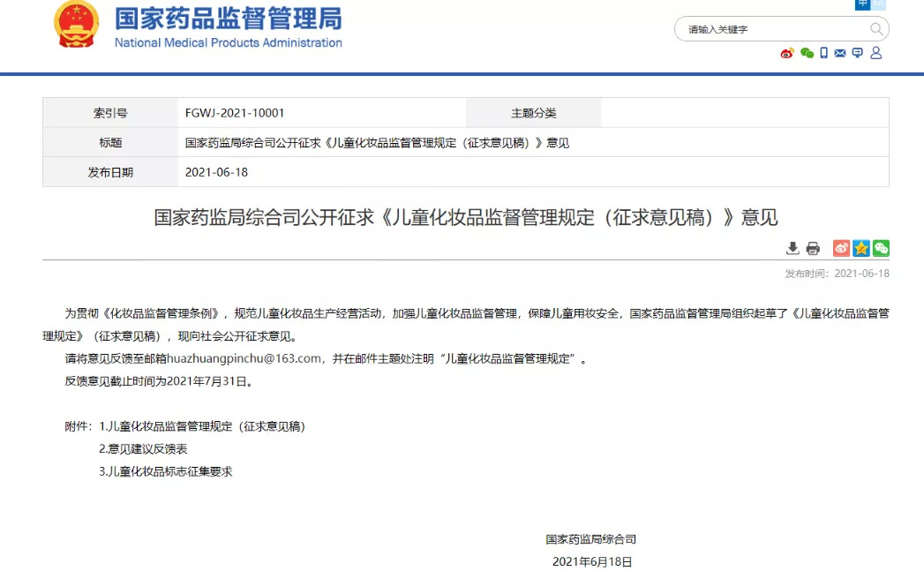The image size is (924, 571).
Task: Switch language to Chinese (中)
Action: [x=862, y=4]
